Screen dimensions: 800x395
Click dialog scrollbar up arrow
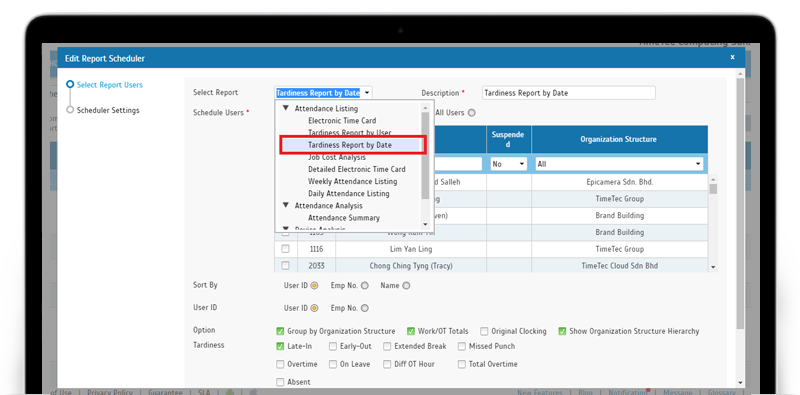click(x=740, y=74)
